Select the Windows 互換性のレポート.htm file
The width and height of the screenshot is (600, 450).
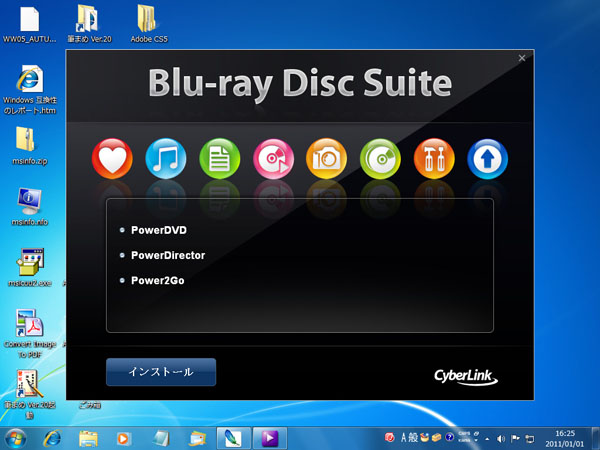tap(30, 90)
